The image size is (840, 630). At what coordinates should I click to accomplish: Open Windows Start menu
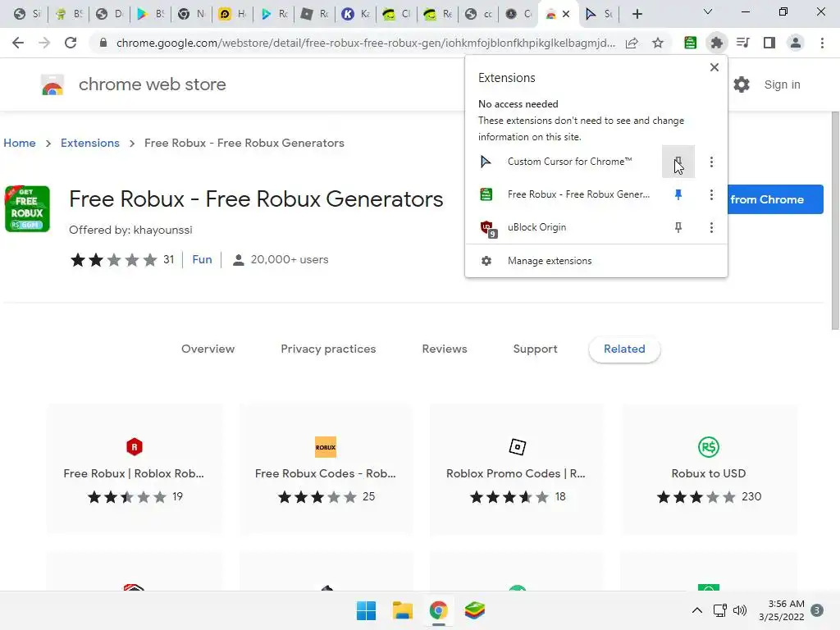pos(367,610)
